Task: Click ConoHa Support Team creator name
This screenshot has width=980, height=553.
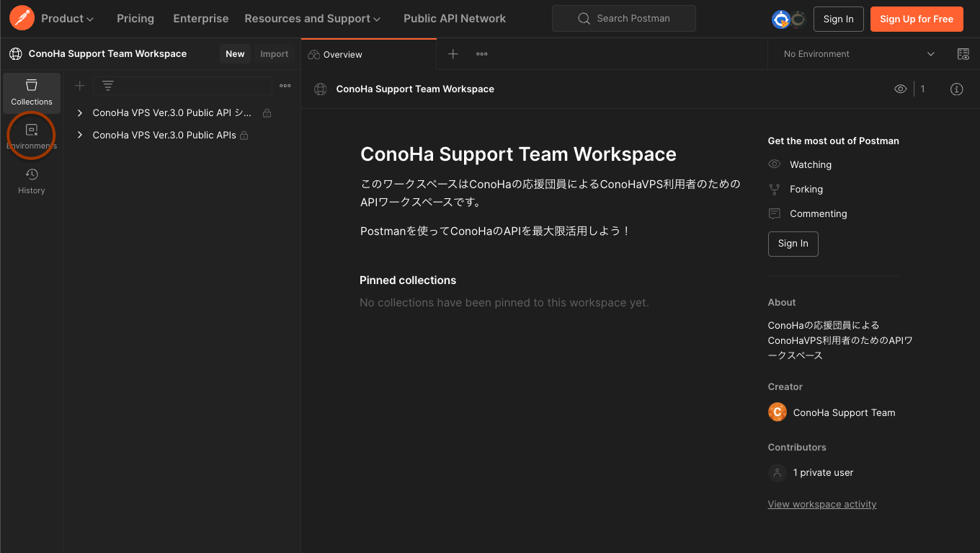Action: 845,412
